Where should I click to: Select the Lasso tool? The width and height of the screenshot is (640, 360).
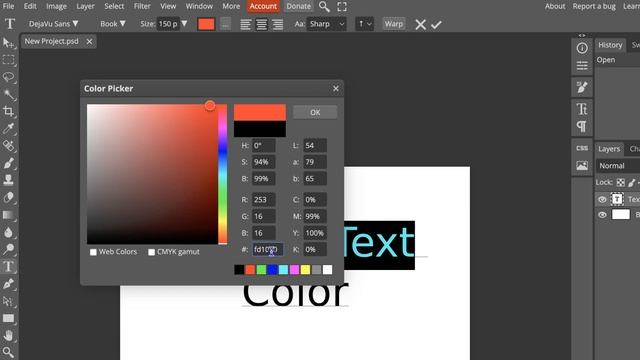[x=8, y=77]
